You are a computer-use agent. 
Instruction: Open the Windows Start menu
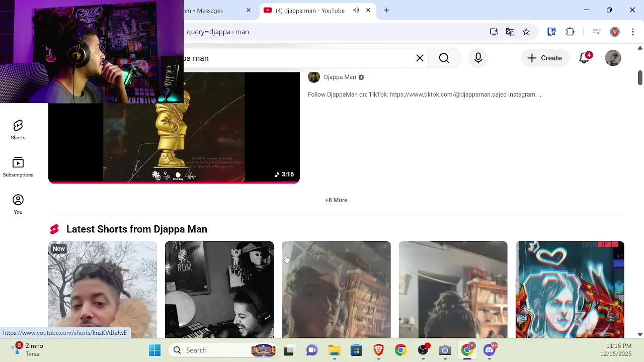(x=154, y=350)
